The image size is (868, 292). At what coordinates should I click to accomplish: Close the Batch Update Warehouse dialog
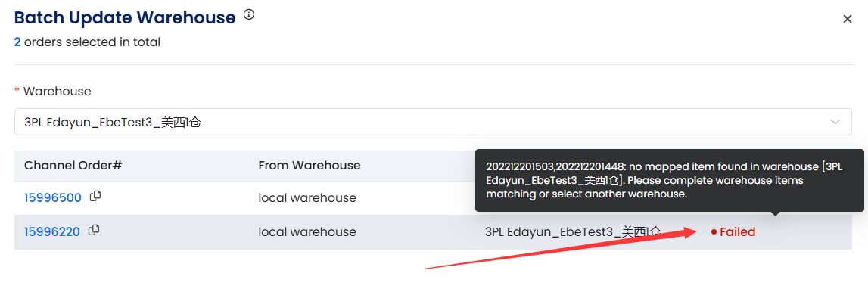pos(847,20)
